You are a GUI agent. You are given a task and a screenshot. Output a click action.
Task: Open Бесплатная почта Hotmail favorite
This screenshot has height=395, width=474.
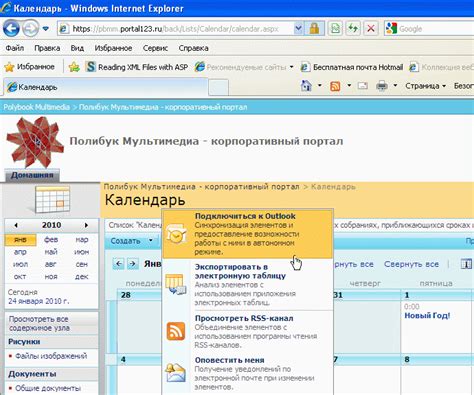(x=352, y=67)
